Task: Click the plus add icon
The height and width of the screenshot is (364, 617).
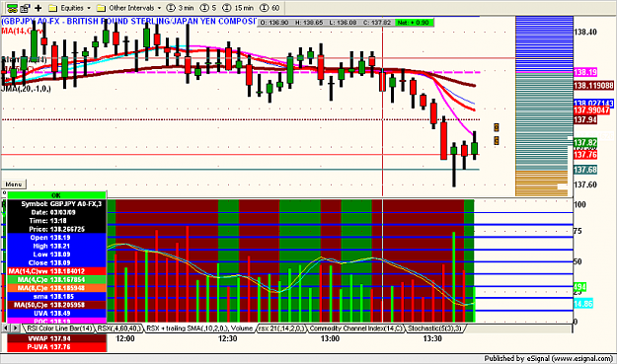Action: (39, 8)
